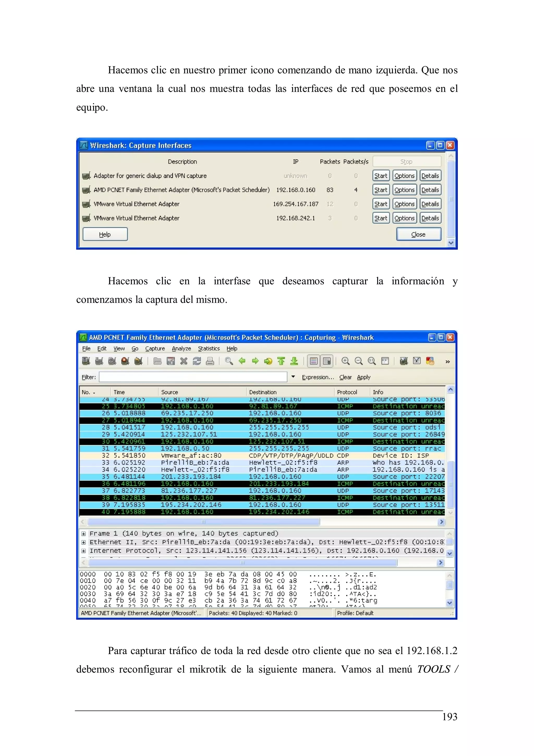Click the packet details horizontal scrollbar thumb

[243, 563]
